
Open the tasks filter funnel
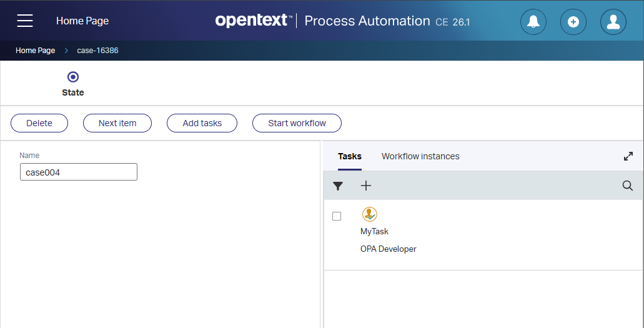click(338, 186)
